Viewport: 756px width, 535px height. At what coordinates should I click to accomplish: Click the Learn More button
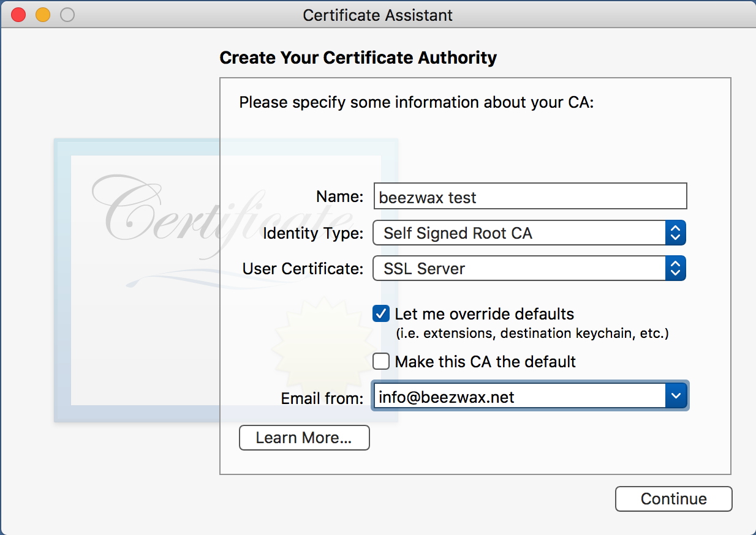304,438
